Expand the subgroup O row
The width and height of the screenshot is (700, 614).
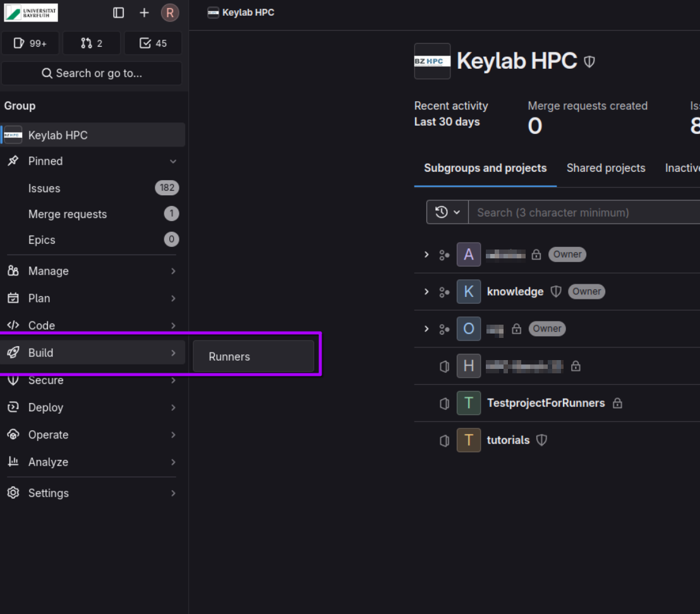point(426,329)
